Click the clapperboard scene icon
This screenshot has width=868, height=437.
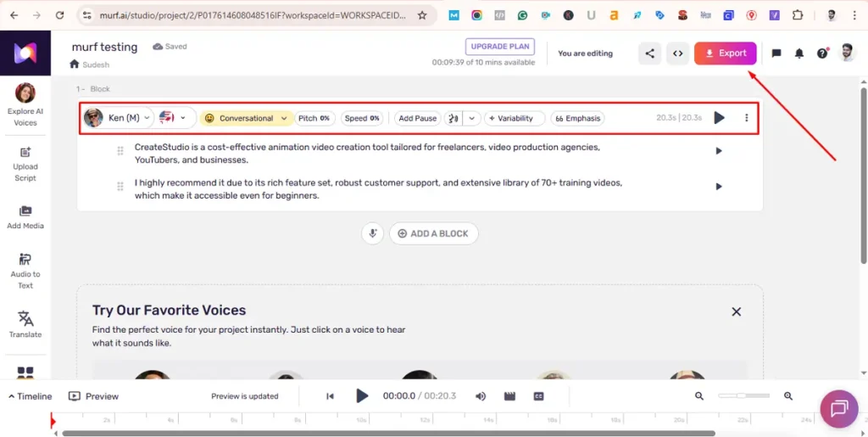(x=509, y=396)
